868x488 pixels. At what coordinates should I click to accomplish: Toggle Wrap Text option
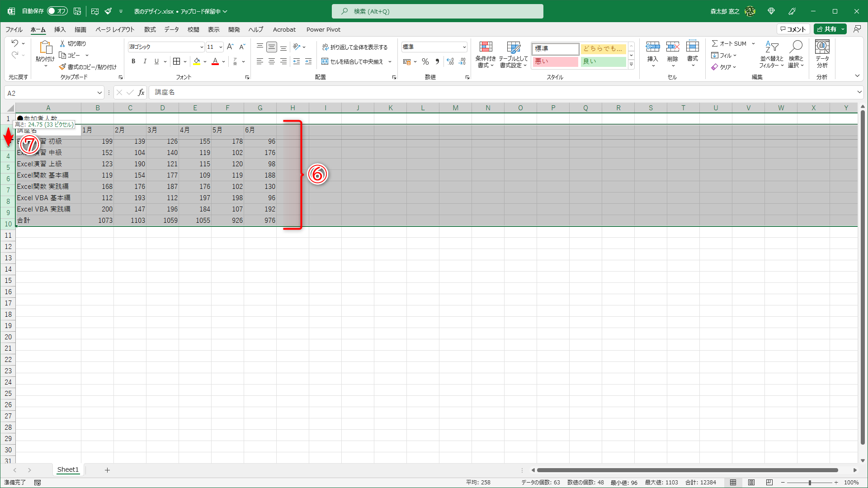click(355, 47)
